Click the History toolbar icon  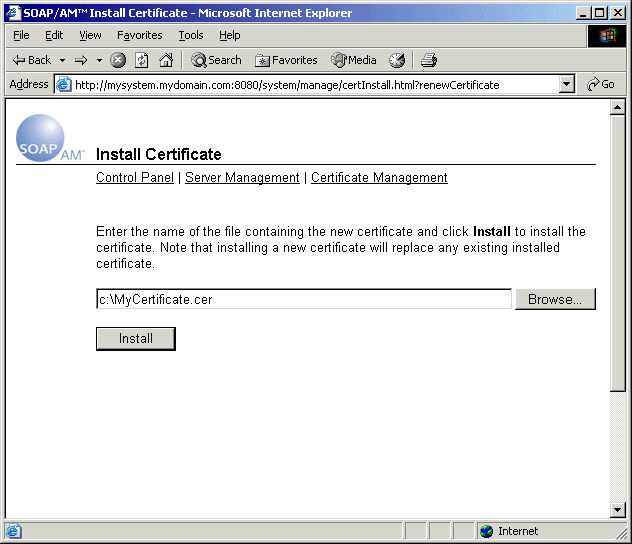[x=397, y=60]
